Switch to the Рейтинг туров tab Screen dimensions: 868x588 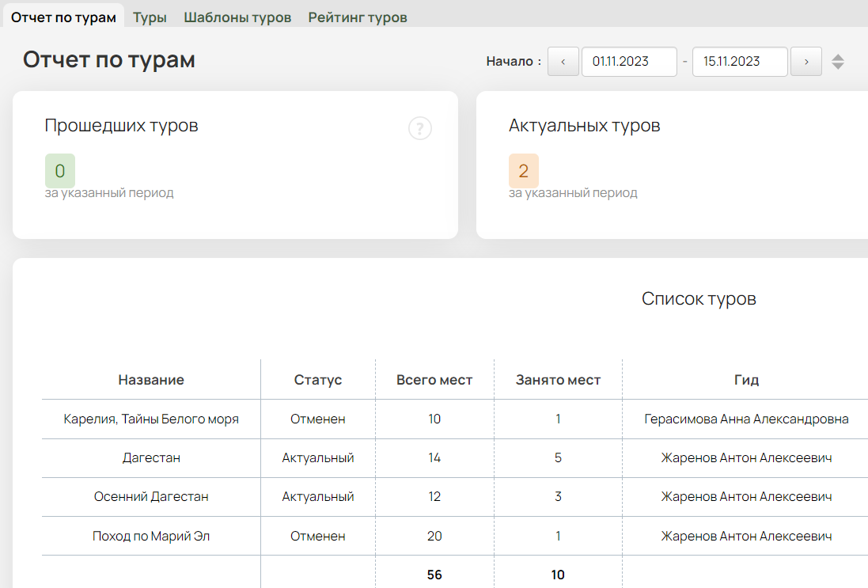358,17
